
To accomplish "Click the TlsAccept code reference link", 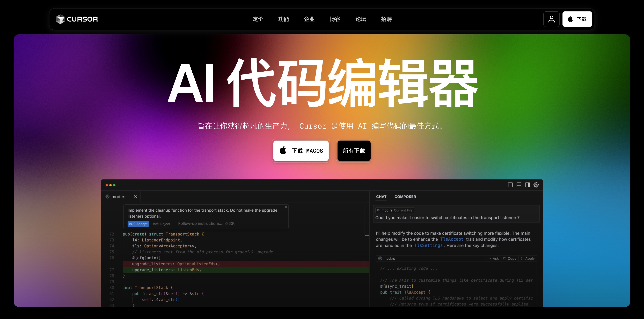I will tap(451, 239).
